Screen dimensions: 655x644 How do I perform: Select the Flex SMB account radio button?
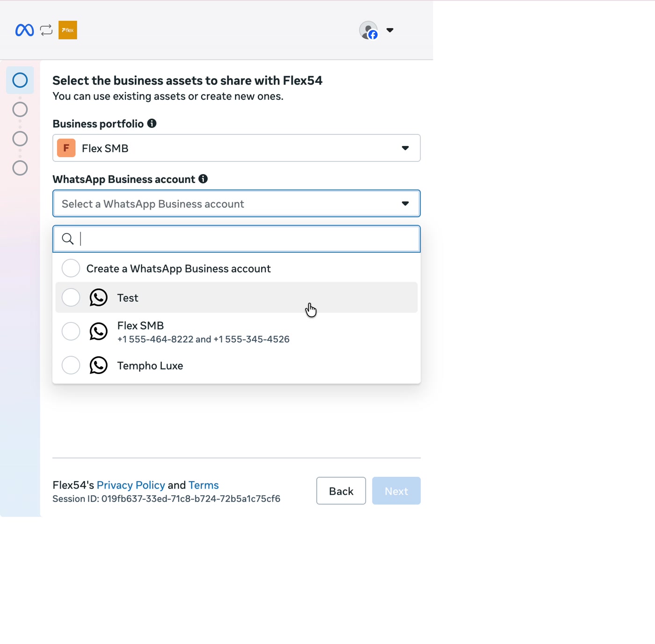click(71, 331)
